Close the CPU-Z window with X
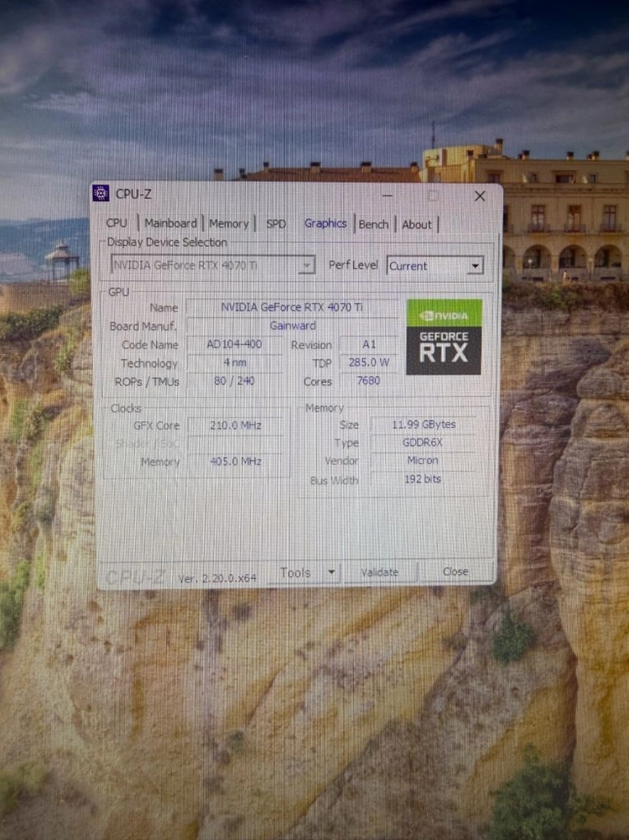The height and width of the screenshot is (840, 629). tap(480, 196)
